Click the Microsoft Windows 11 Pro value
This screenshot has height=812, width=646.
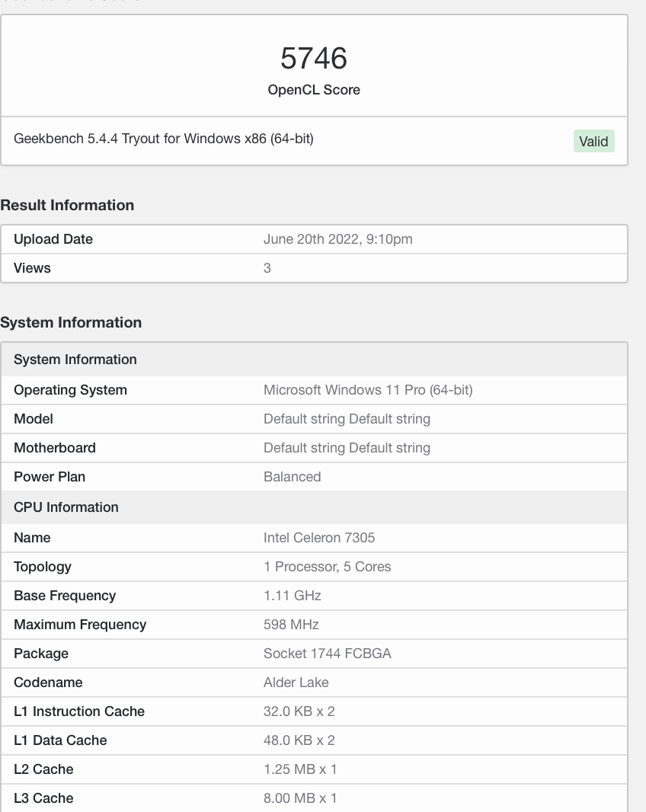point(368,390)
